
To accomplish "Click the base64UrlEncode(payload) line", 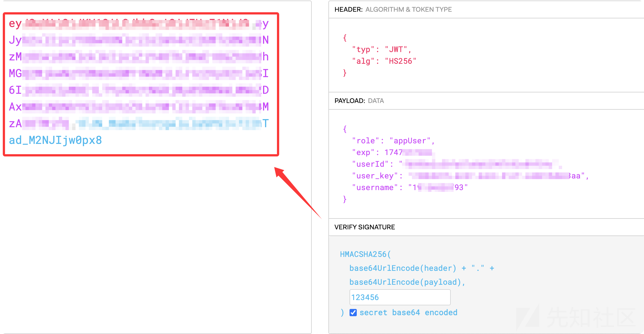I will tap(407, 282).
